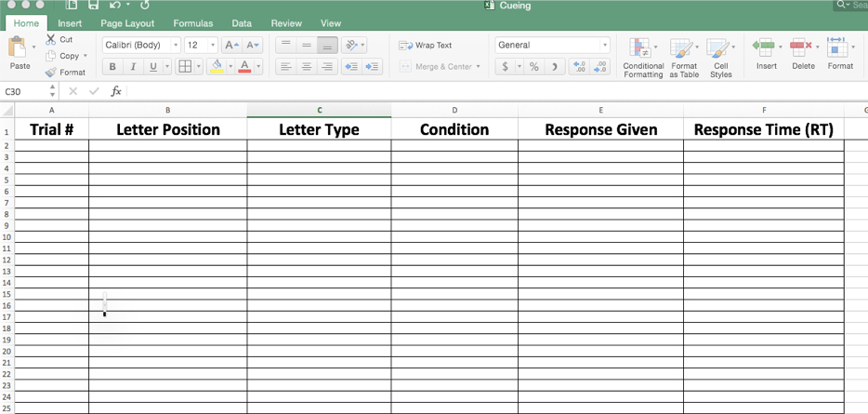
Task: Increase font size with the large A icon
Action: pyautogui.click(x=231, y=45)
